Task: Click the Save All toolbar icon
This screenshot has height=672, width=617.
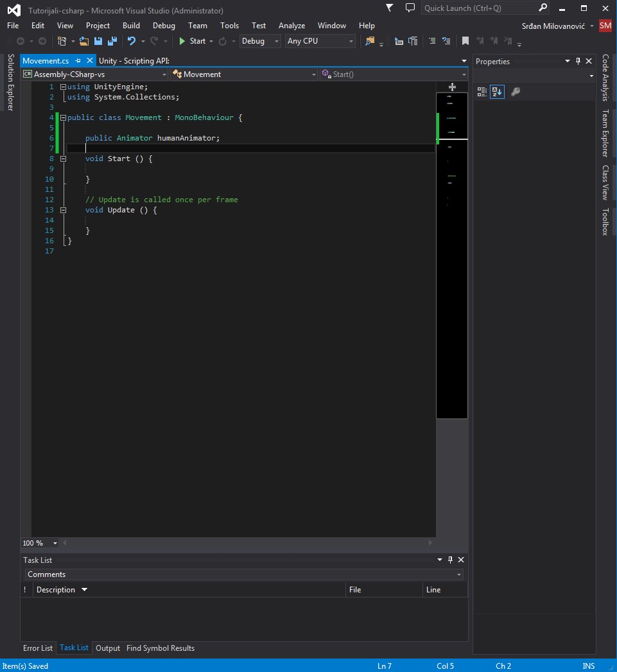Action: click(x=112, y=41)
